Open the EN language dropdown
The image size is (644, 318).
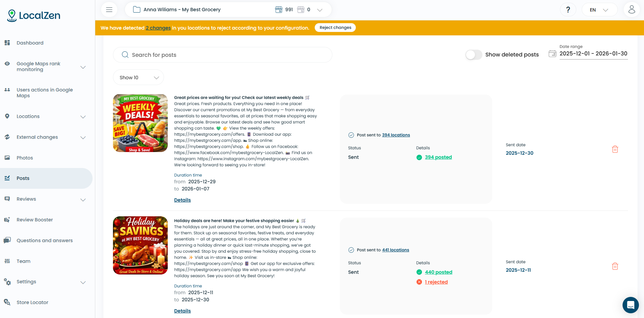599,10
